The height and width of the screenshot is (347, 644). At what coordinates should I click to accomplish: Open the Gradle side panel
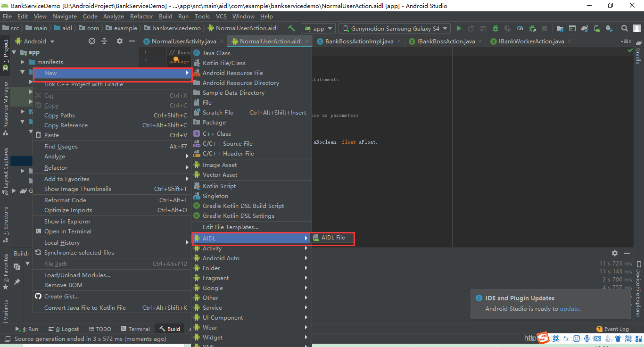coord(638,53)
